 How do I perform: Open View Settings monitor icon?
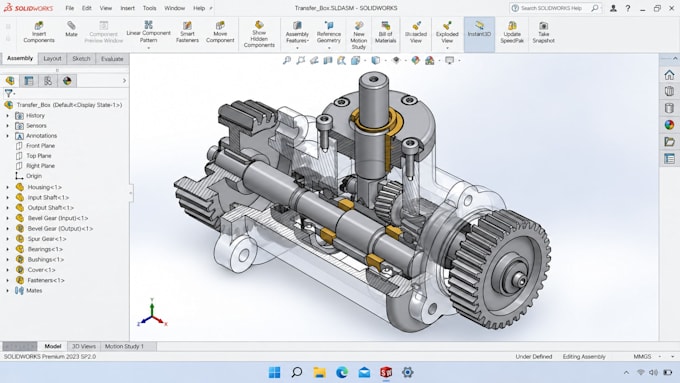(449, 60)
